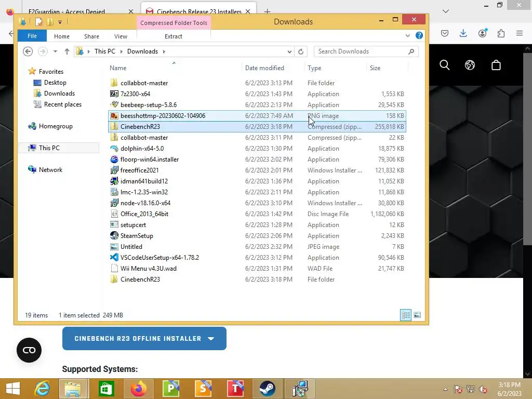Switch to large icons view layout
Image resolution: width=532 pixels, height=399 pixels.
(417, 315)
